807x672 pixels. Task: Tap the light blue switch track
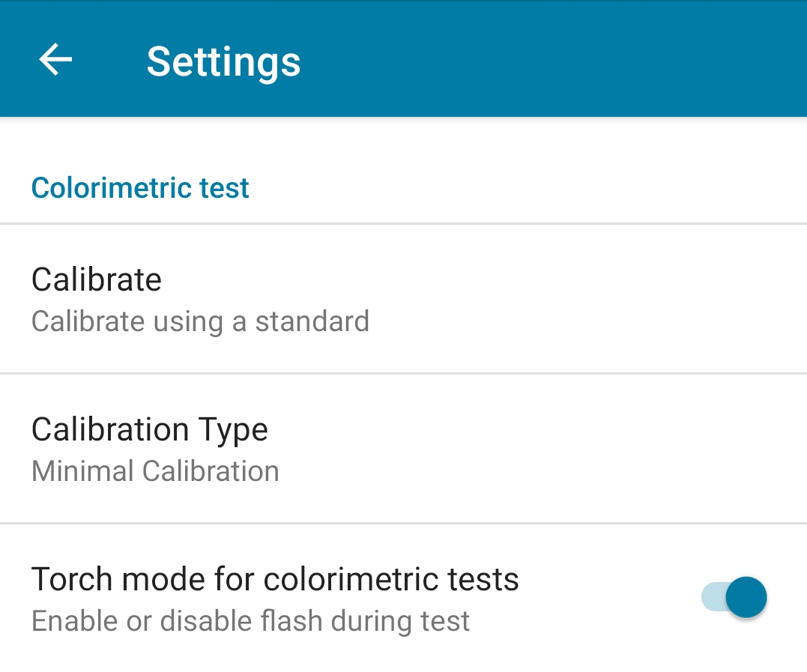coord(713,597)
